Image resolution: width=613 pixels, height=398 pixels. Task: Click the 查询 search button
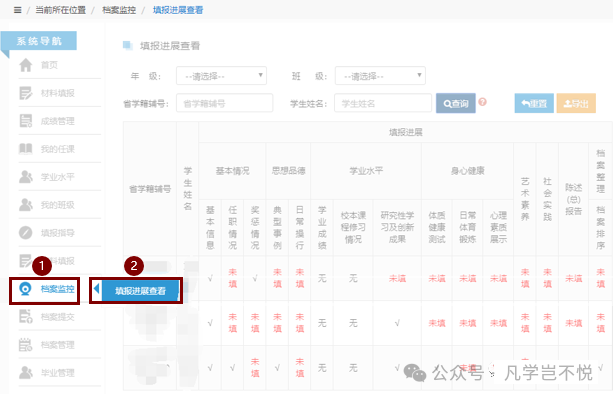(456, 103)
